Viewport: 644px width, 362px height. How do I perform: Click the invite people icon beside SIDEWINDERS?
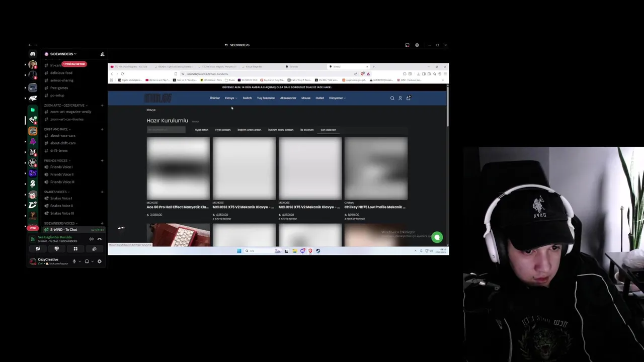pos(102,54)
